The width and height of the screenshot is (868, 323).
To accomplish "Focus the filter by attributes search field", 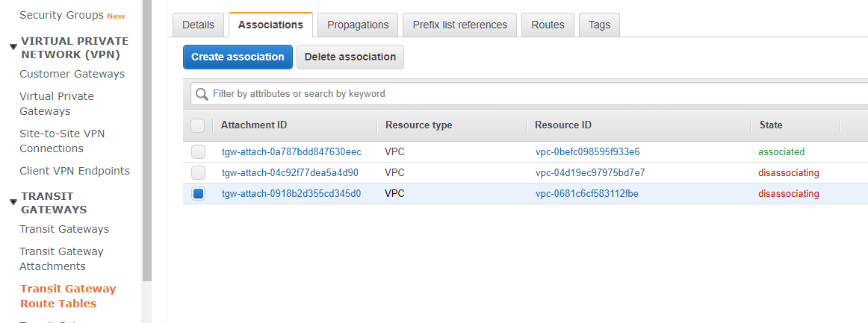I will point(523,94).
